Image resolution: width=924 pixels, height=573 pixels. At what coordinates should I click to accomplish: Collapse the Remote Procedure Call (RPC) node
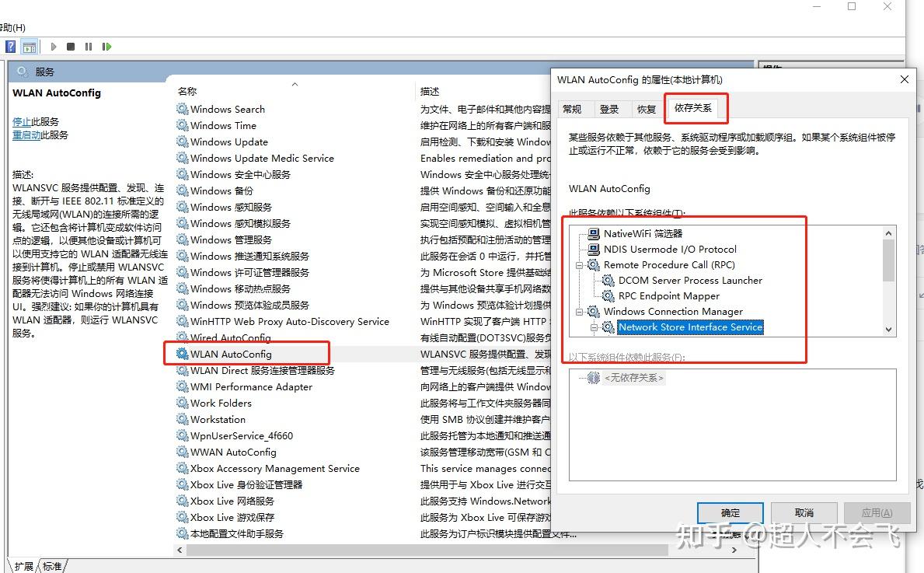579,265
